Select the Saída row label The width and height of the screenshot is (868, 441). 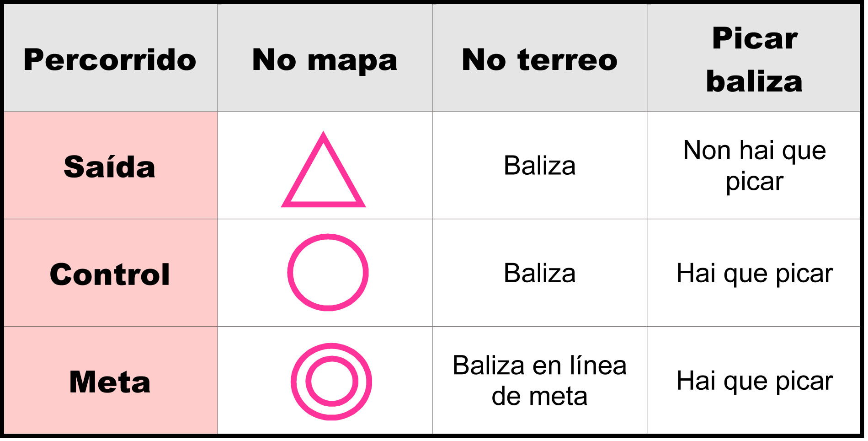[x=110, y=167]
